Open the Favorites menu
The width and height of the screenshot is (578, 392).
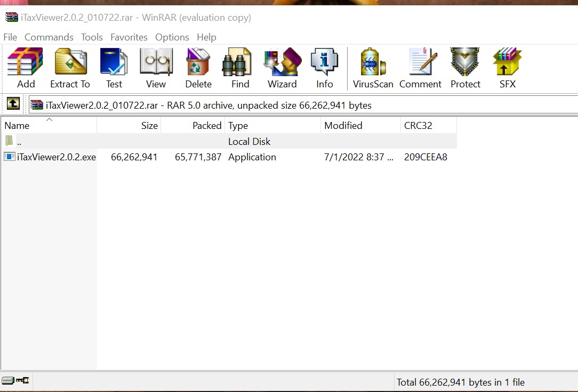point(129,37)
